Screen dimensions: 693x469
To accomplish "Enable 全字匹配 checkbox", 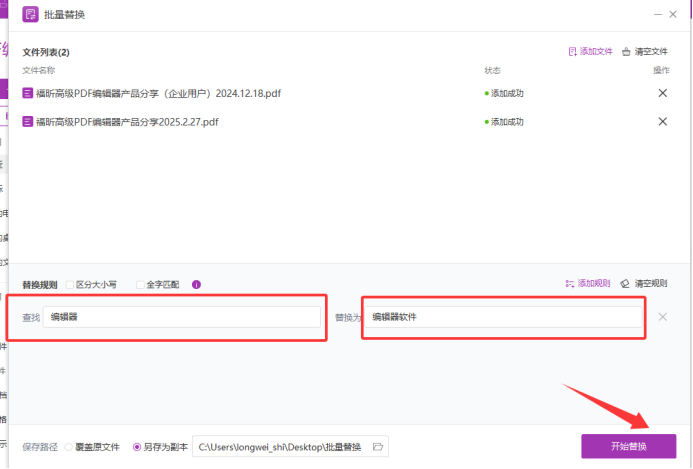I will 140,285.
